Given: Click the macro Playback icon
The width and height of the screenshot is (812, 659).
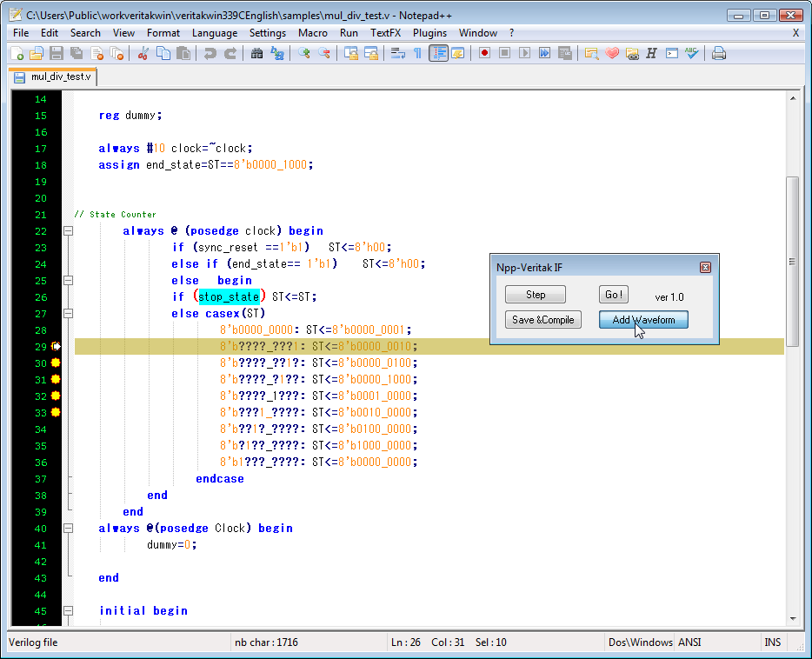Looking at the screenshot, I should [524, 53].
